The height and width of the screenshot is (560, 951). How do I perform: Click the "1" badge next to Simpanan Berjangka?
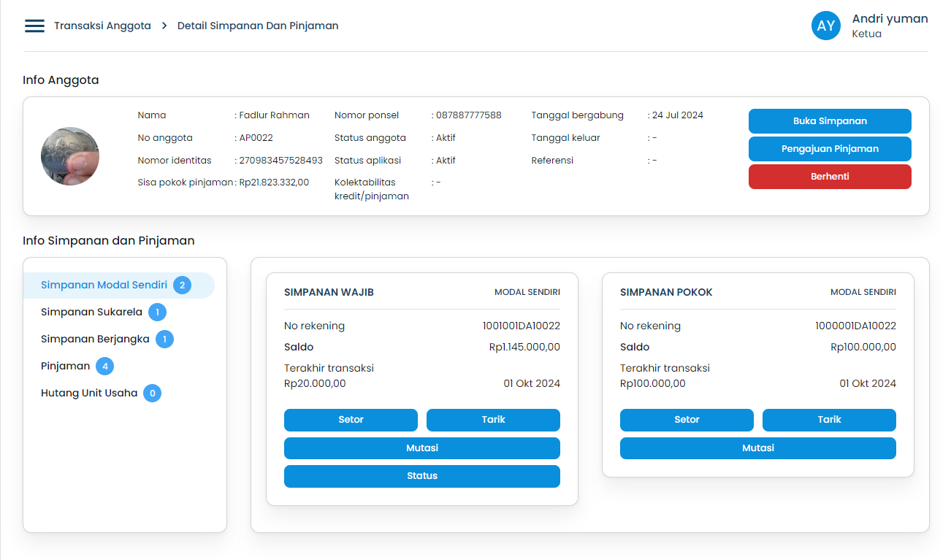coord(165,339)
